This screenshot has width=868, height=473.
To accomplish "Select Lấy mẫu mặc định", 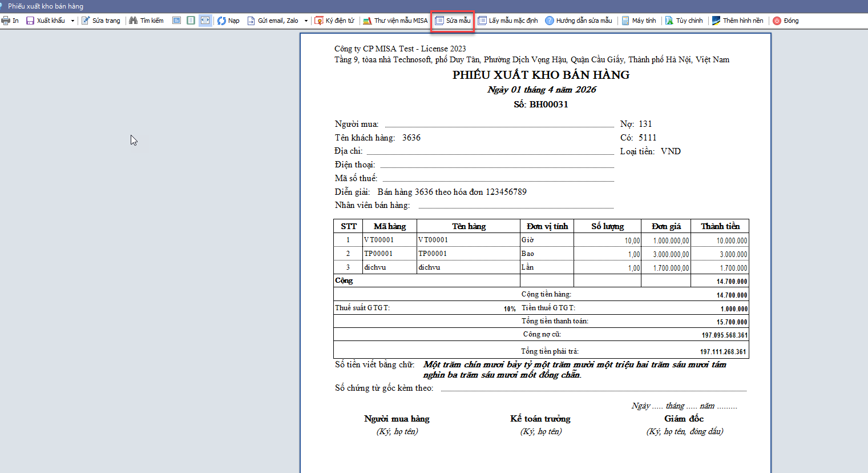I will tap(508, 21).
